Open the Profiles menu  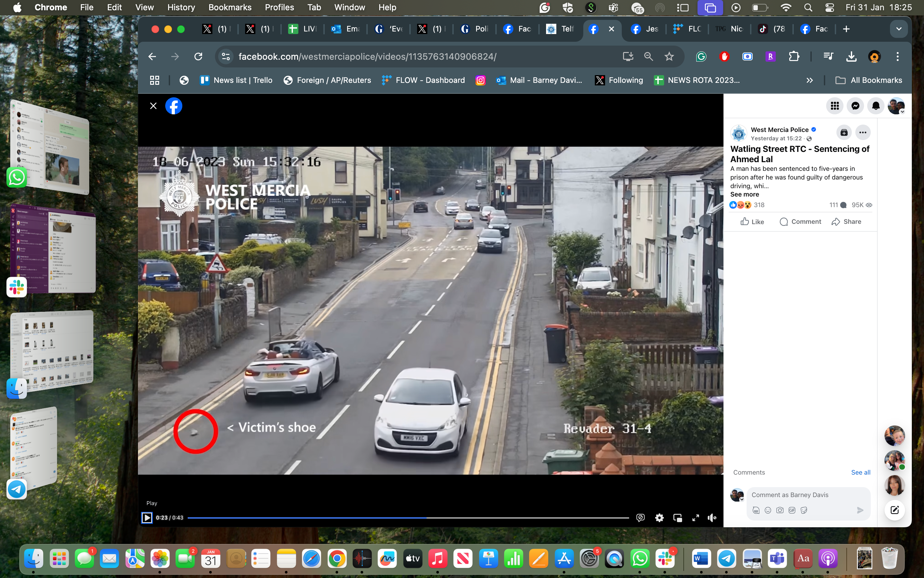point(279,7)
